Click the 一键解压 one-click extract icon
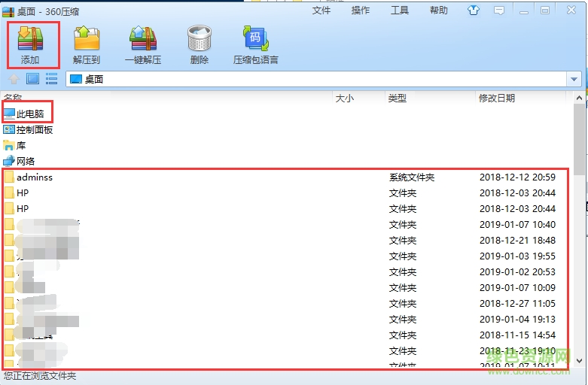The width and height of the screenshot is (588, 385). coord(143,38)
